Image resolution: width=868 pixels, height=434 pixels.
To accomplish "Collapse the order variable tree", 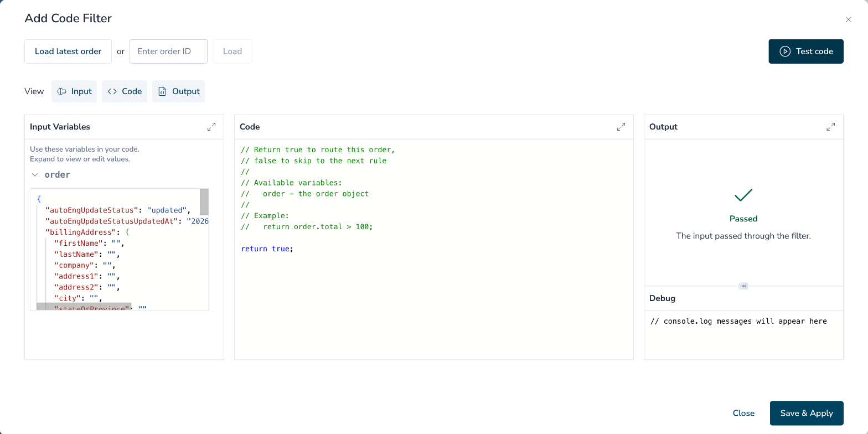I will (35, 175).
